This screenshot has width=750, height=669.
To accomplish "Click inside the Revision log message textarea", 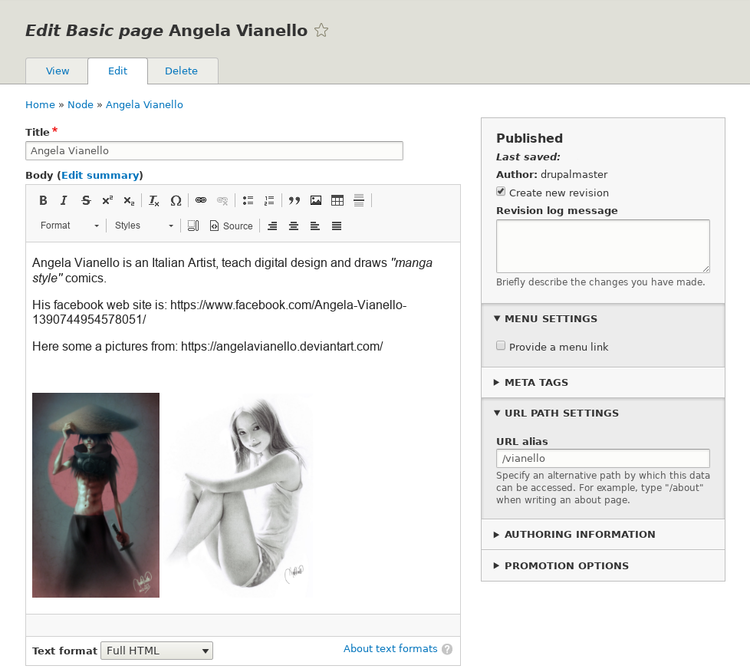I will pyautogui.click(x=603, y=246).
